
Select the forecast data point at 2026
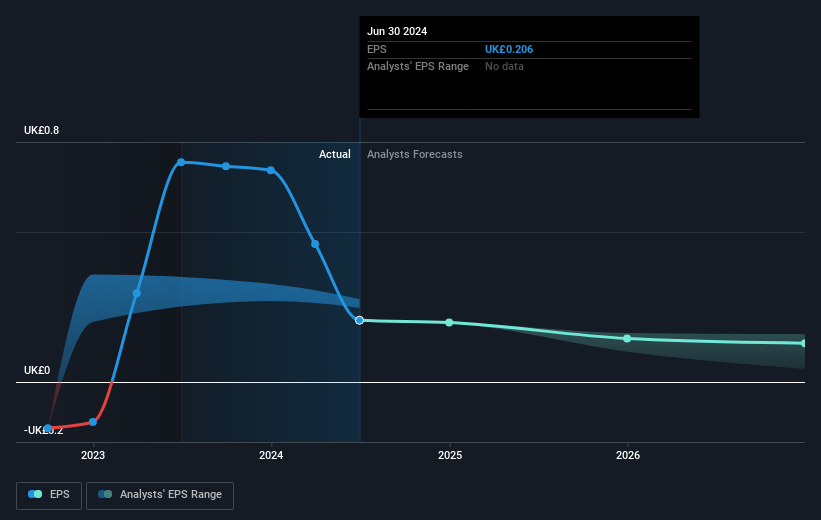[627, 339]
